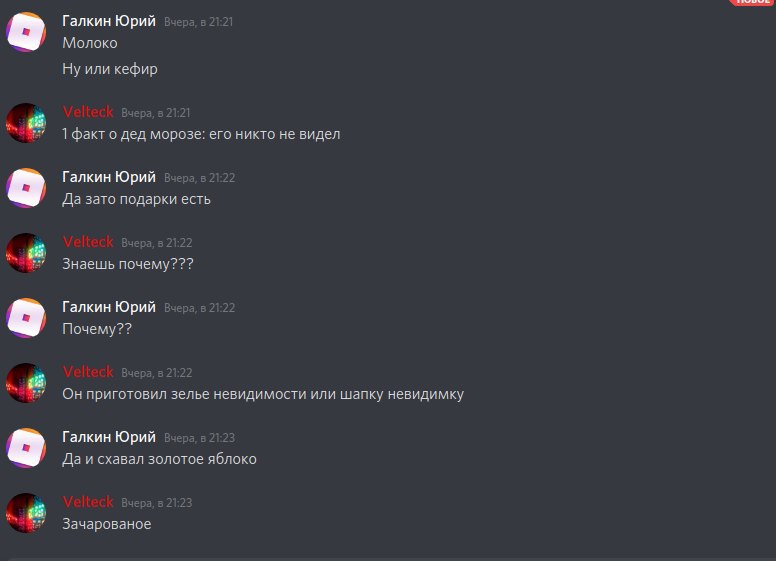776x561 pixels.
Task: Click Галкин Юрий name above Почему??
Action: [x=109, y=307]
